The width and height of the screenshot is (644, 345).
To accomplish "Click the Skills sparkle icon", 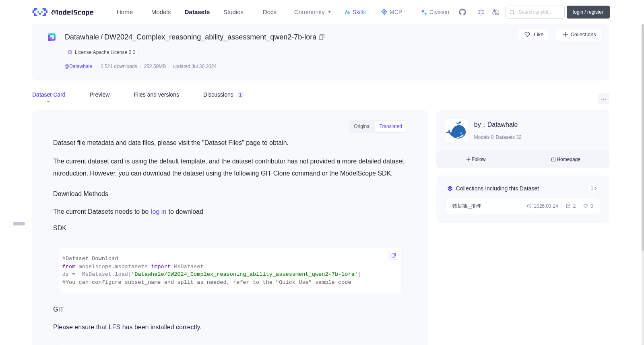I will [347, 12].
